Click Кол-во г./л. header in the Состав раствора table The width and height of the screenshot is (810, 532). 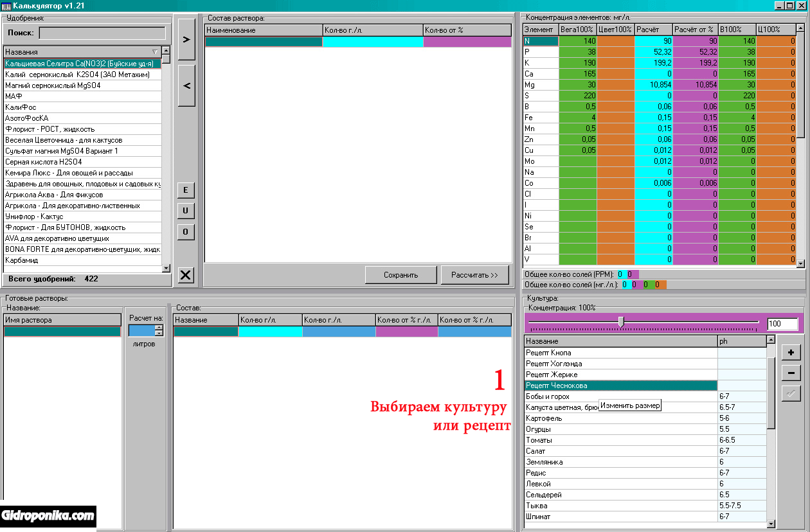(x=373, y=30)
